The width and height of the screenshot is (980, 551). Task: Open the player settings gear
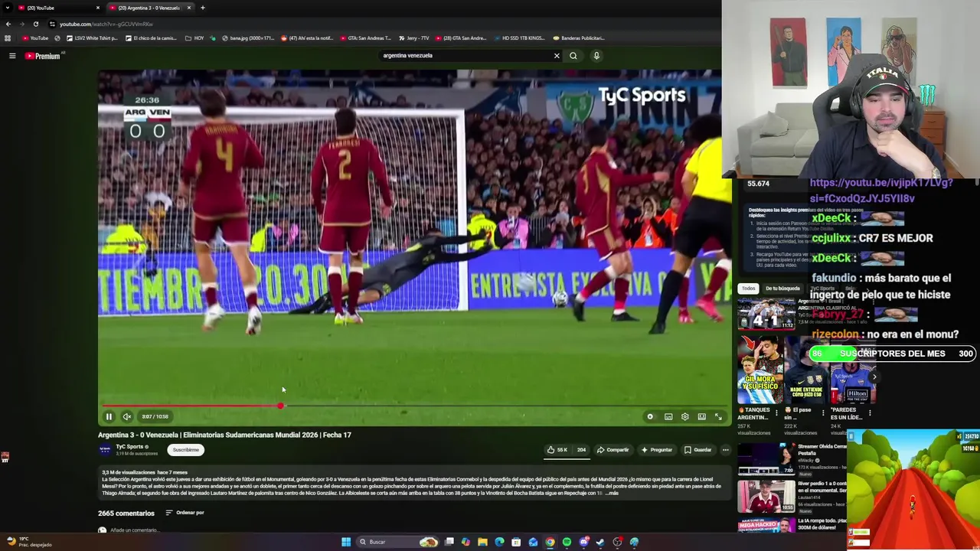685,416
